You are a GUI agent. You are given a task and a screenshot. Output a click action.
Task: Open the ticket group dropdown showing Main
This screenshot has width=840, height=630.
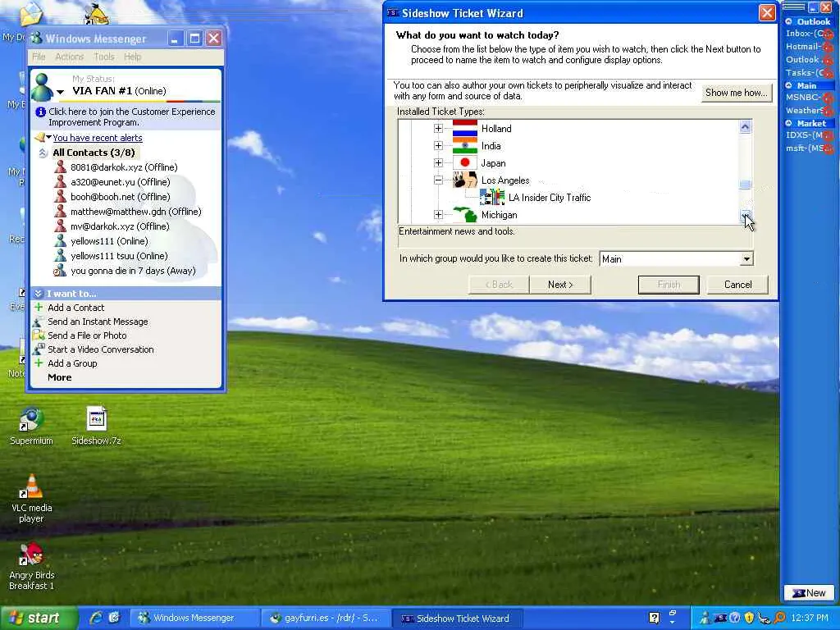746,259
